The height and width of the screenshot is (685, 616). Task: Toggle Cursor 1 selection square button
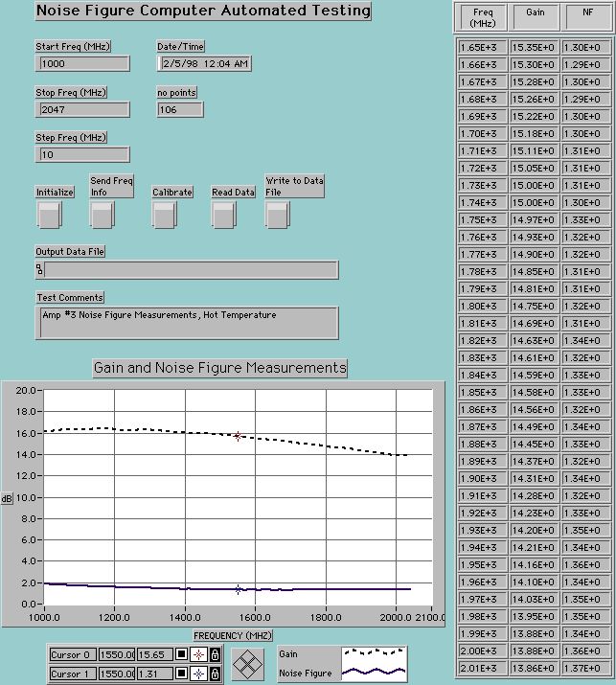[182, 674]
